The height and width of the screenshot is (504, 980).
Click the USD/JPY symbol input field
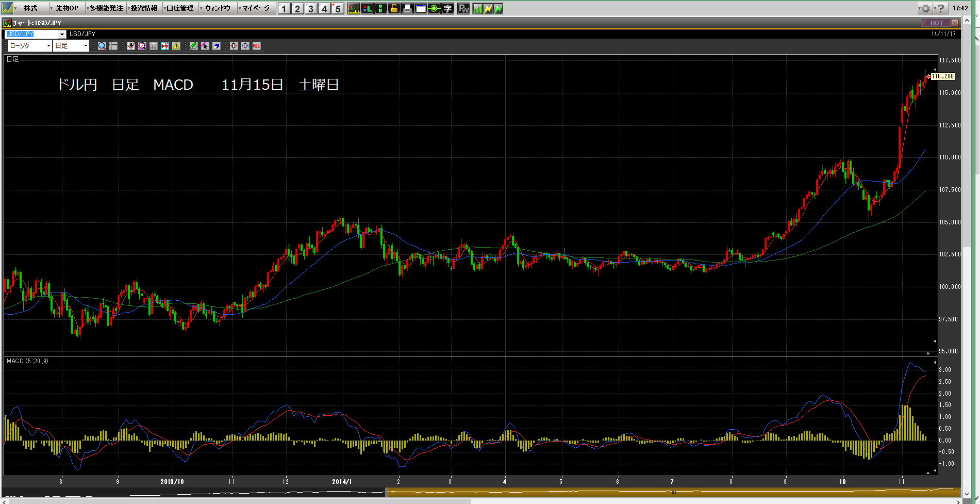point(31,34)
